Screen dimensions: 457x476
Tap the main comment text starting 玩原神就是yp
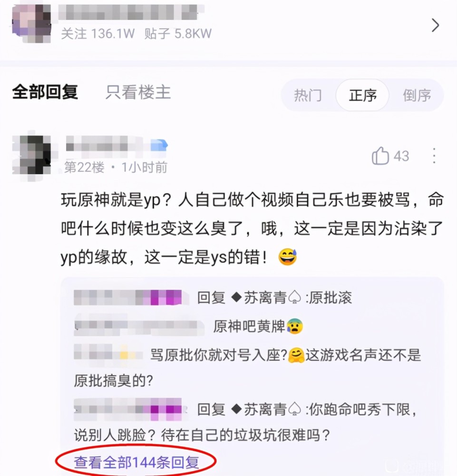(x=253, y=228)
